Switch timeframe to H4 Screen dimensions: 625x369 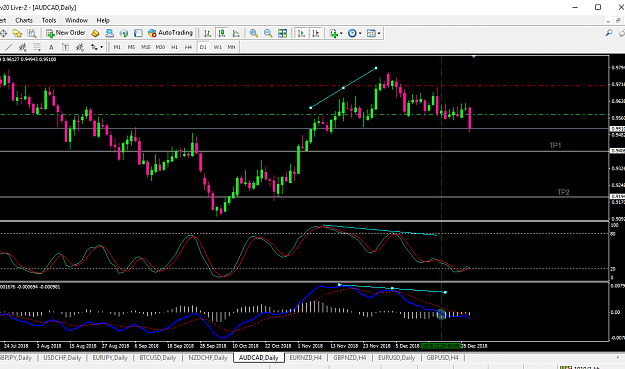(x=188, y=47)
